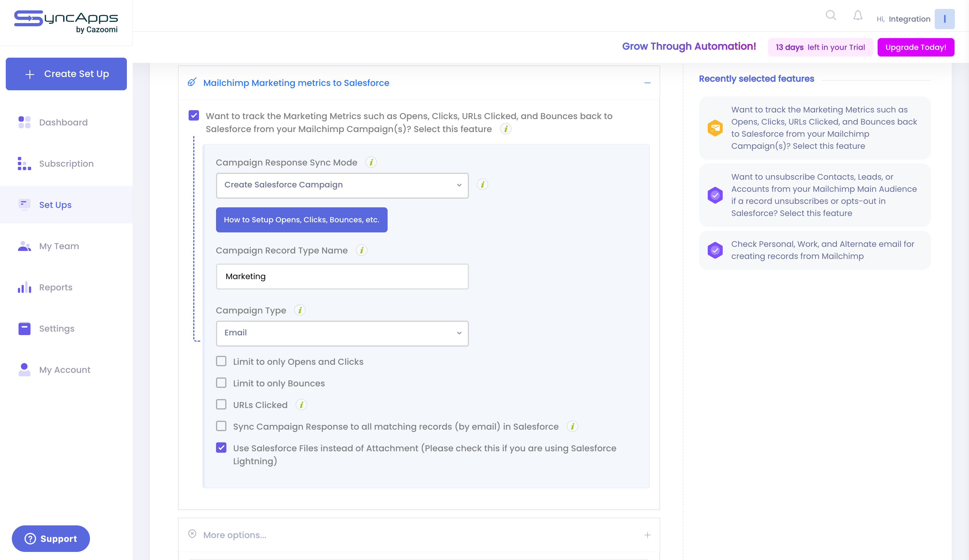Open Settings in sidebar
The height and width of the screenshot is (560, 969).
(x=66, y=328)
